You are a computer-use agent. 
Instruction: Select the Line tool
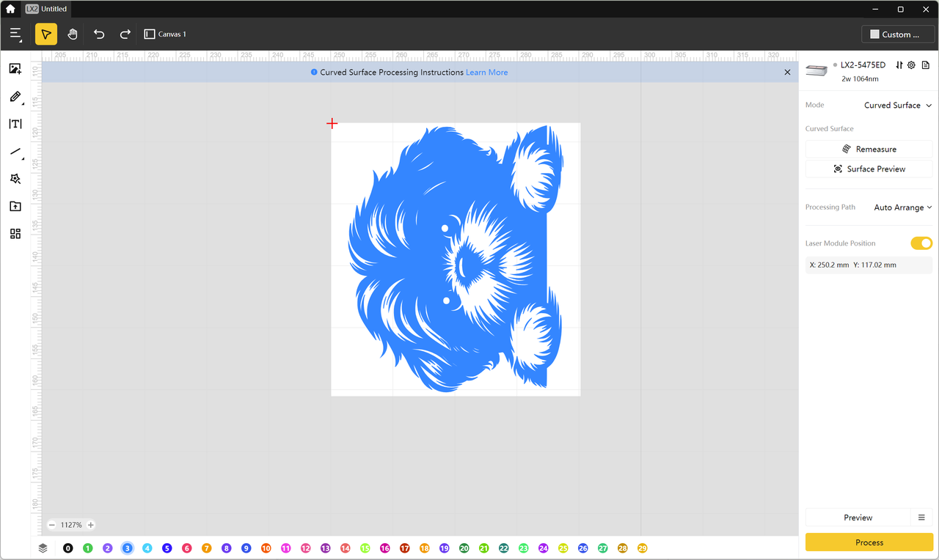point(15,152)
